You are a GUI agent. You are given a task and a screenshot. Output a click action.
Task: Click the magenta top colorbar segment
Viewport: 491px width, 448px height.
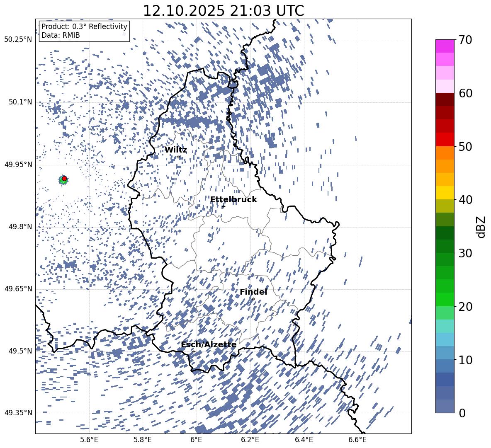click(x=445, y=46)
